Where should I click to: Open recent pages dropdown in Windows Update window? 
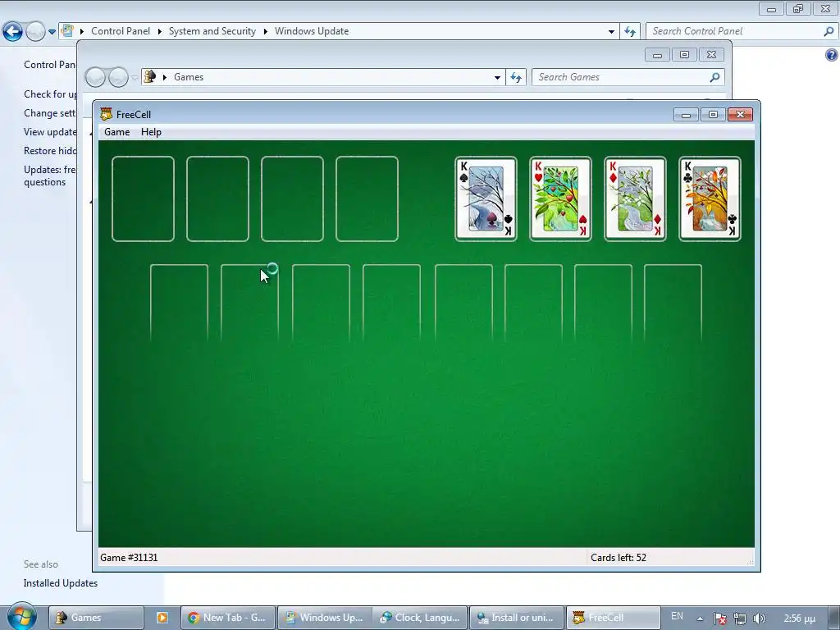coord(52,32)
